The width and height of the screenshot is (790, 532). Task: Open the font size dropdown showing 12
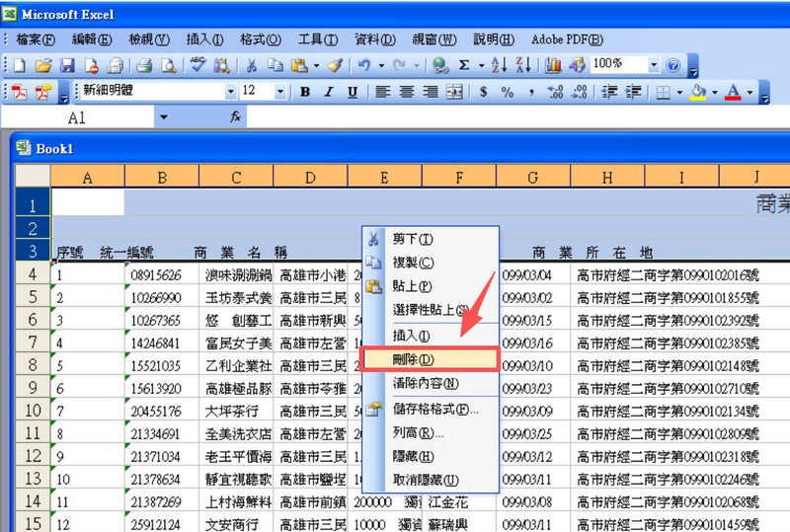coord(280,92)
